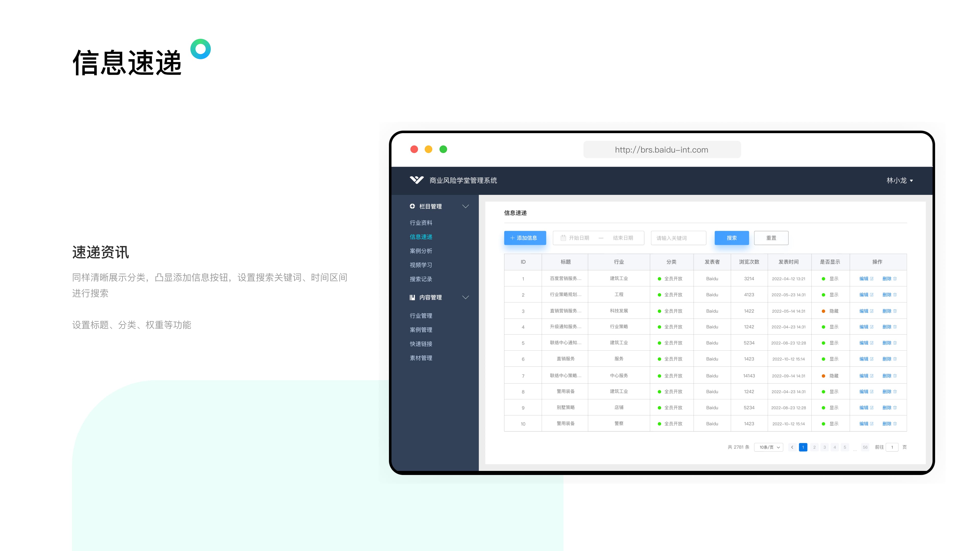Click the 隐藏 status indicator in row 7
Screen dimensions: 980x551
coord(823,376)
